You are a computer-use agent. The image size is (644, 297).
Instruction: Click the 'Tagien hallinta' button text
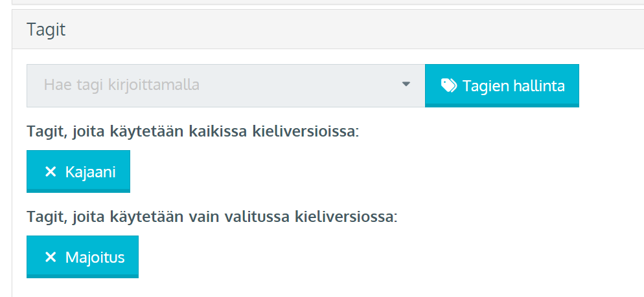(x=513, y=86)
